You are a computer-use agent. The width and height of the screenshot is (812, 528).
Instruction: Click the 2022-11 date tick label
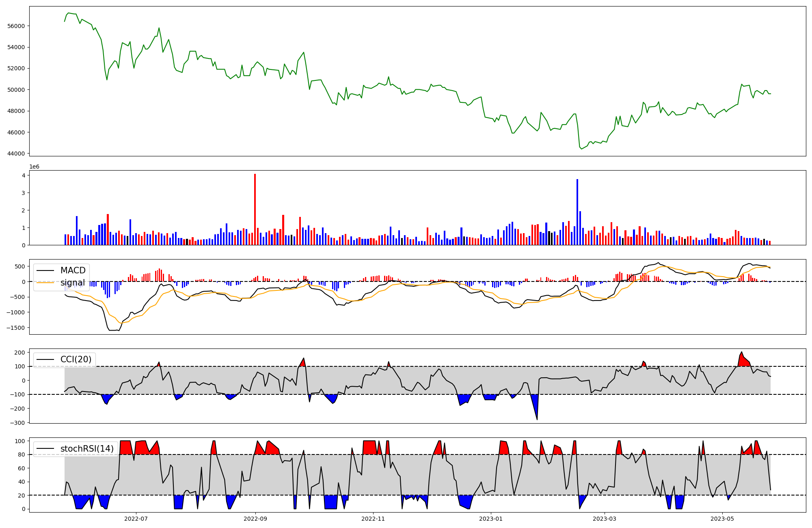point(373,519)
